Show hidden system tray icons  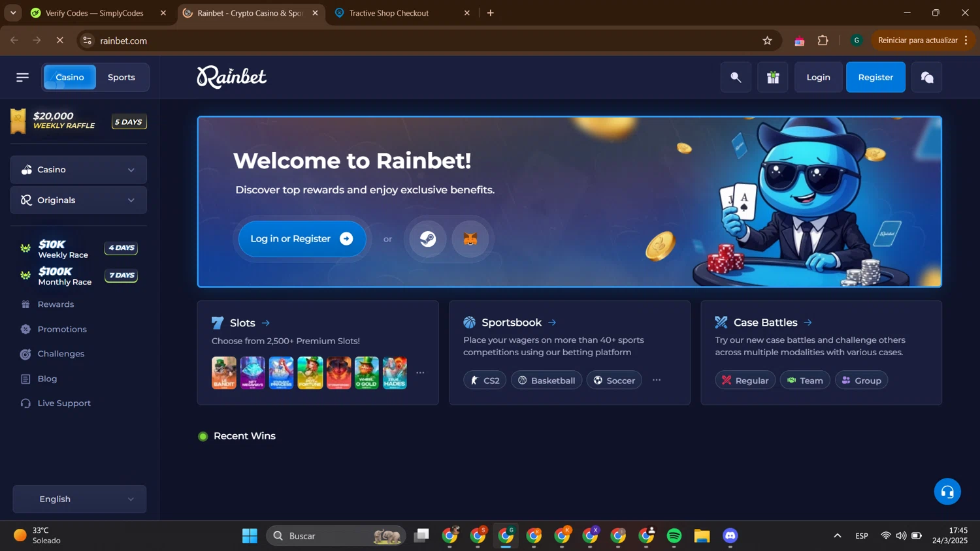[838, 536]
